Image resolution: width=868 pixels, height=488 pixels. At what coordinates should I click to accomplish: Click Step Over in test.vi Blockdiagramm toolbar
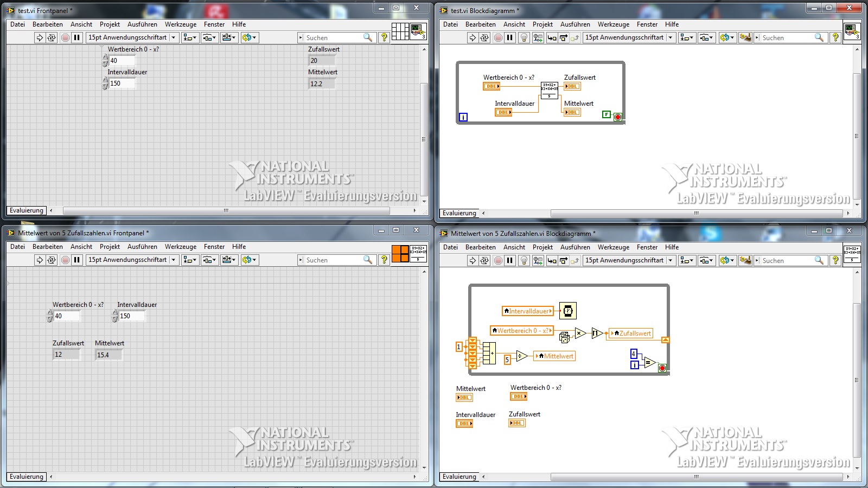coord(563,37)
